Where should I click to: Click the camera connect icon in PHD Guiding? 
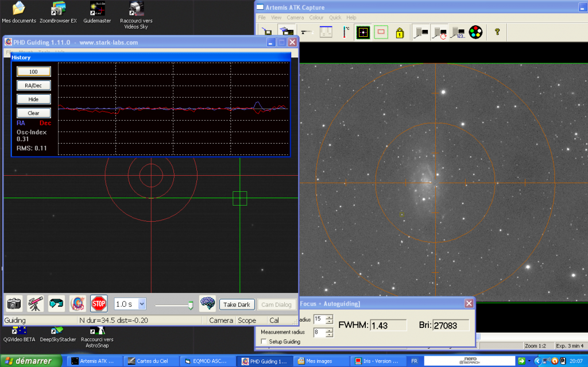(x=14, y=303)
